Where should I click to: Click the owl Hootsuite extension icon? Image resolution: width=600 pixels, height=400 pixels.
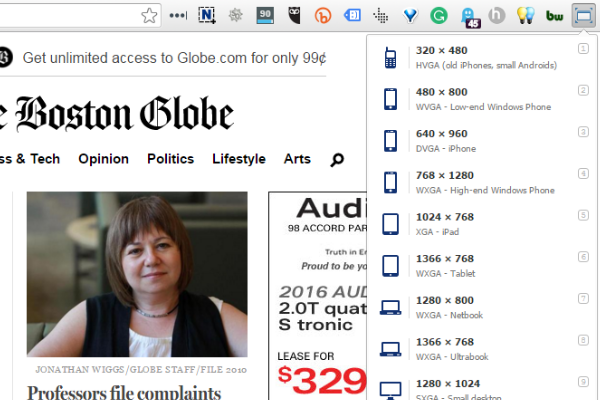(x=294, y=15)
